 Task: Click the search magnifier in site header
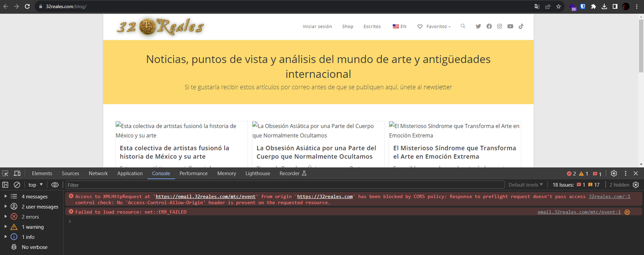(x=463, y=26)
